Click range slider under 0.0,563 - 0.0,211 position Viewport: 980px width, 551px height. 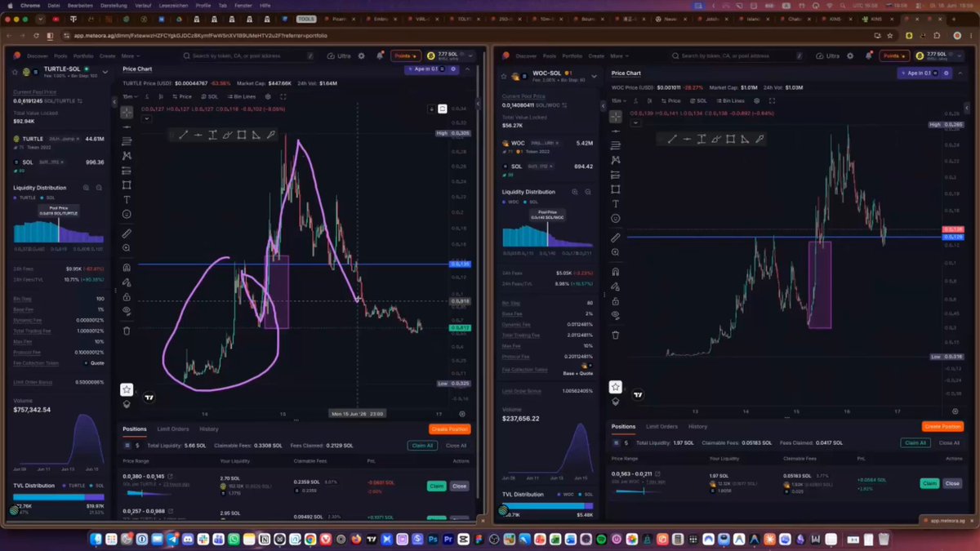639,490
